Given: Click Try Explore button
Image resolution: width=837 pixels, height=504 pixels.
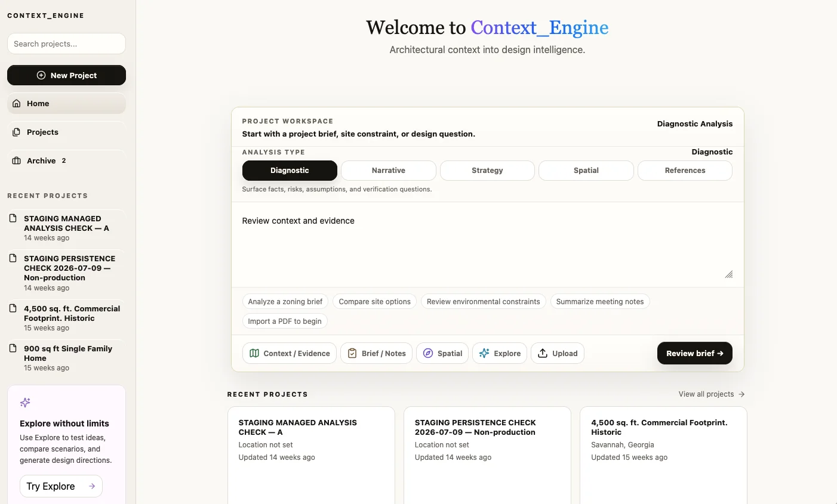Looking at the screenshot, I should [61, 486].
